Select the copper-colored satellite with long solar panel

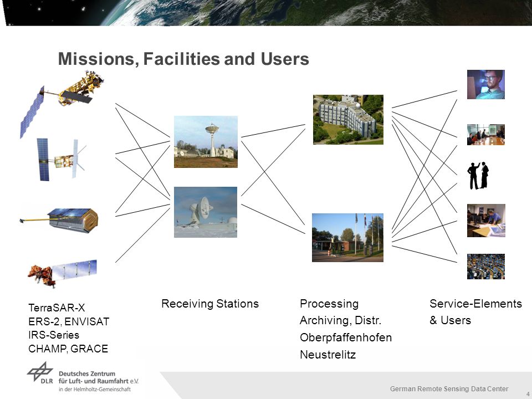pyautogui.click(x=63, y=273)
